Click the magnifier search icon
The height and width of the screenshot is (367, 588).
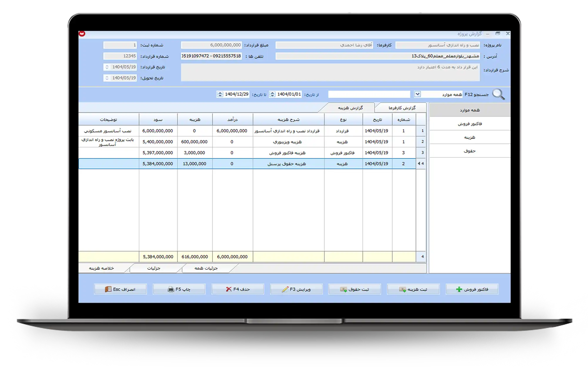click(498, 94)
